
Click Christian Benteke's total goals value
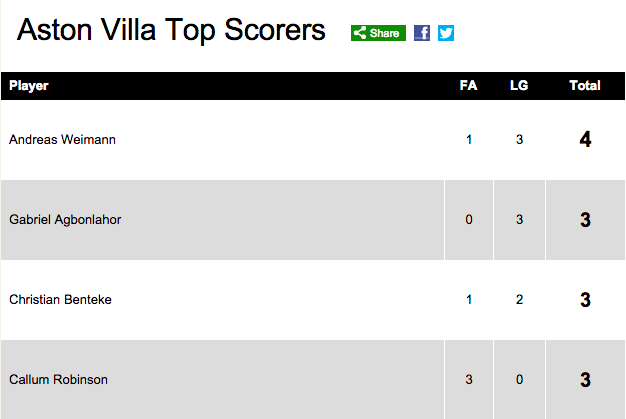click(x=585, y=300)
